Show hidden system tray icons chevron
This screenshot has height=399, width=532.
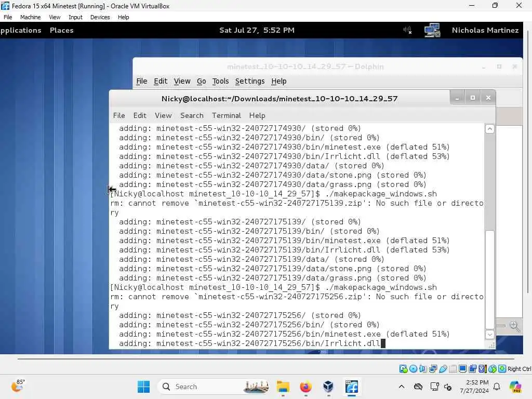(402, 387)
